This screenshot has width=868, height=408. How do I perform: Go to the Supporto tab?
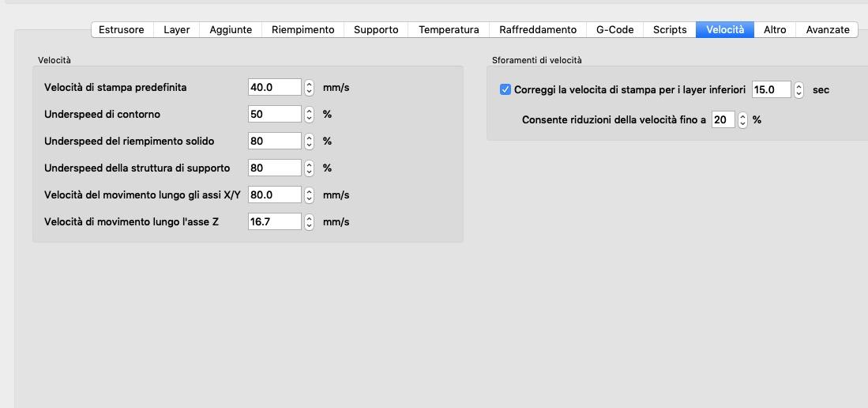coord(376,30)
